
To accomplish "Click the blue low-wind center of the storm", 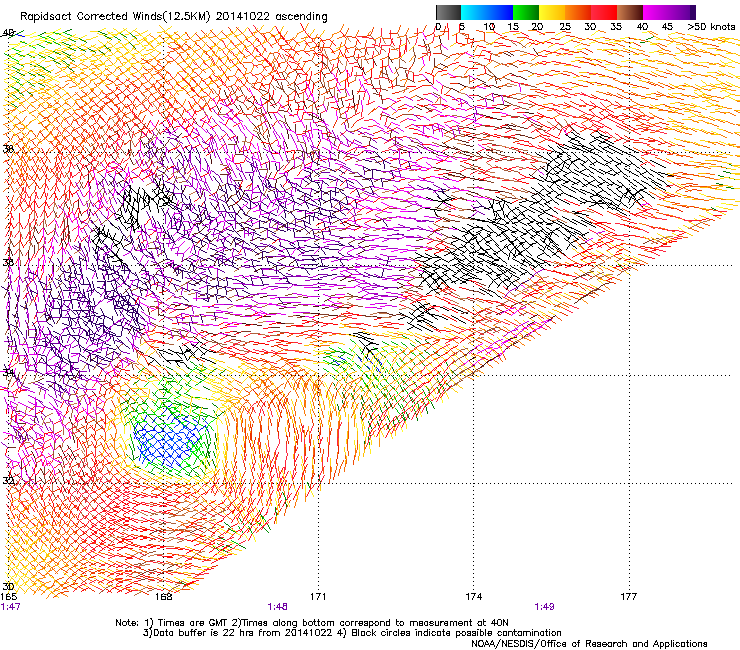I will pos(168,437).
